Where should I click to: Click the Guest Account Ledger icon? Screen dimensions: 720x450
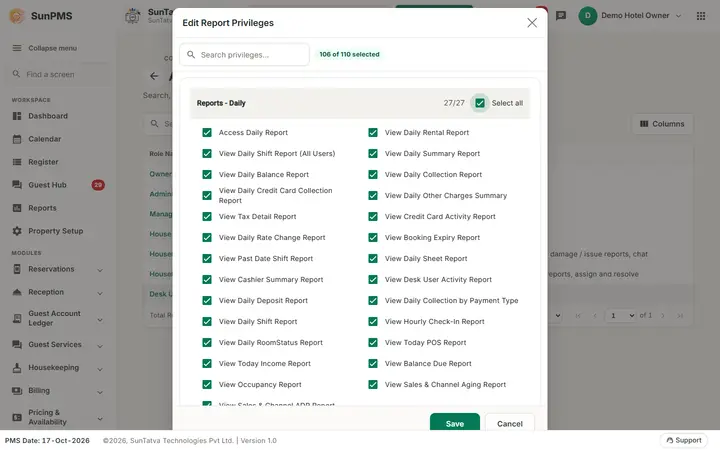click(x=17, y=318)
